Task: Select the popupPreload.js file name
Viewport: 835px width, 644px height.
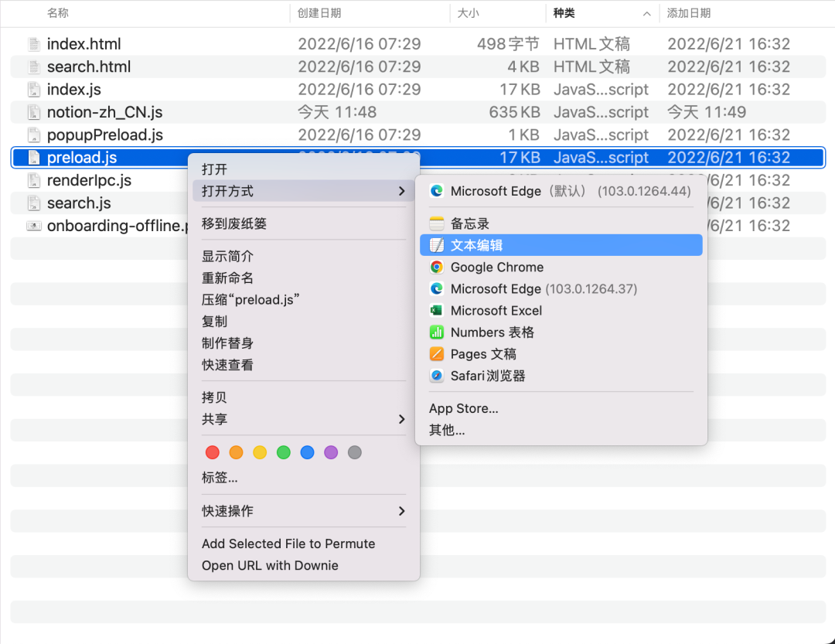Action: 105,135
